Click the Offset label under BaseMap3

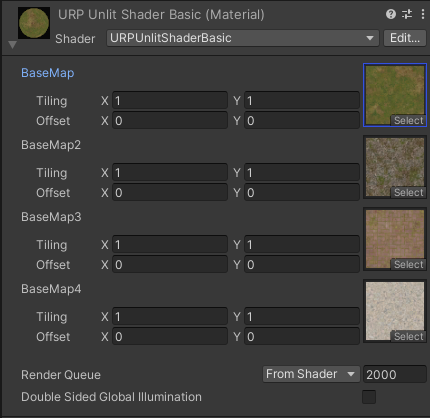[53, 265]
